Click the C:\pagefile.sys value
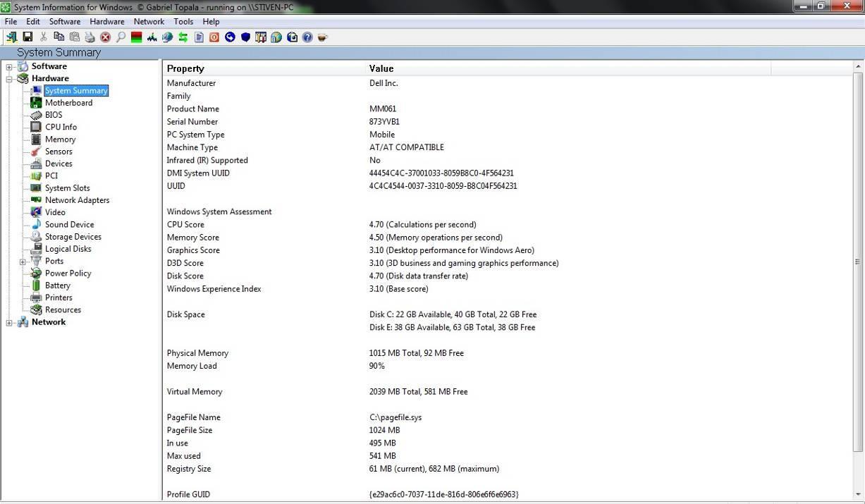The height and width of the screenshot is (504, 865). (x=395, y=417)
